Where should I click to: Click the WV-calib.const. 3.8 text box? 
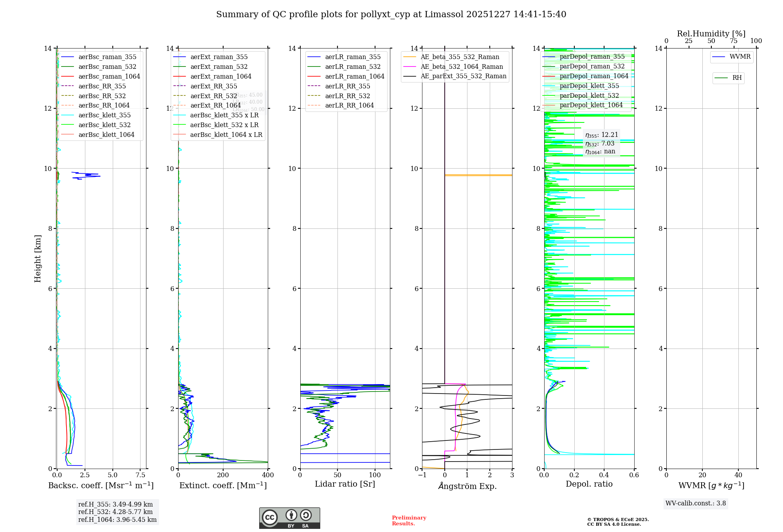coord(695,503)
